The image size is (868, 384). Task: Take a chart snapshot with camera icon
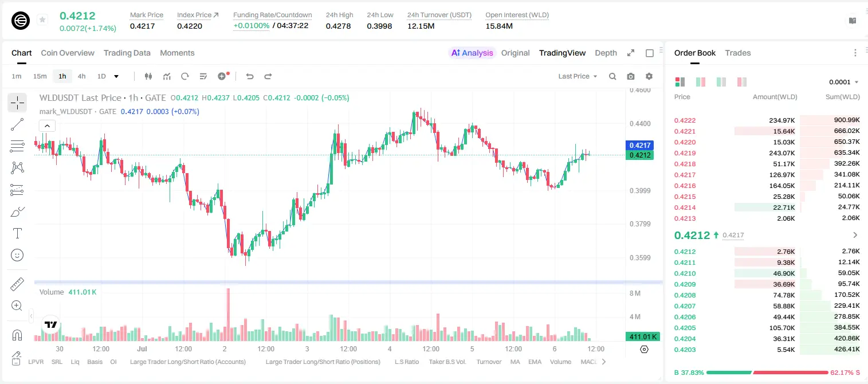coord(631,76)
